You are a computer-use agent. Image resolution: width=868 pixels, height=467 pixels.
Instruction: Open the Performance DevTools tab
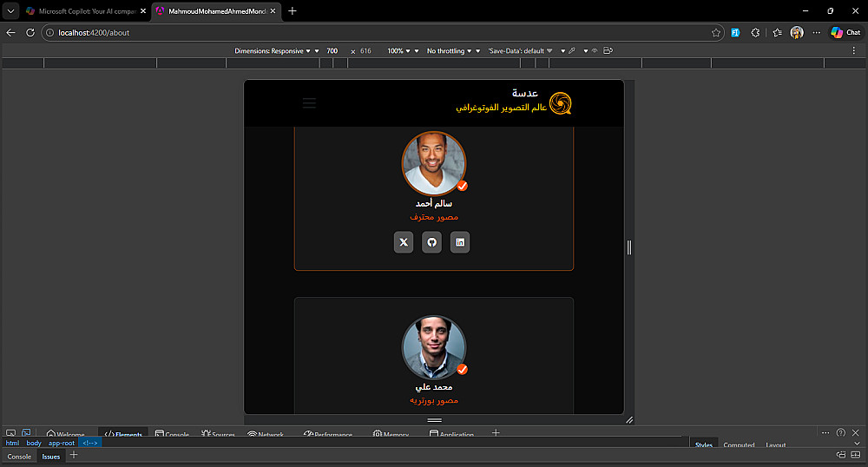328,433
